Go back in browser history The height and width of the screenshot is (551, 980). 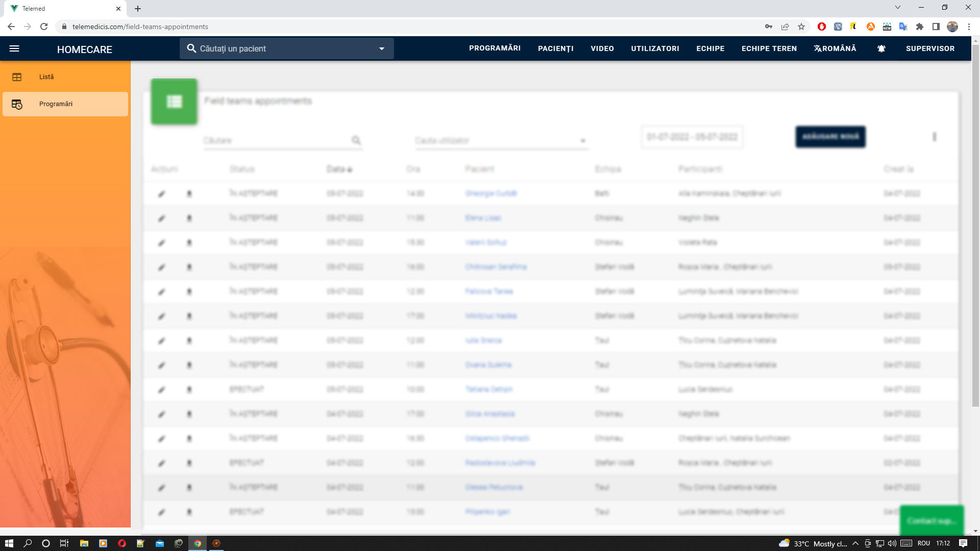(x=11, y=27)
